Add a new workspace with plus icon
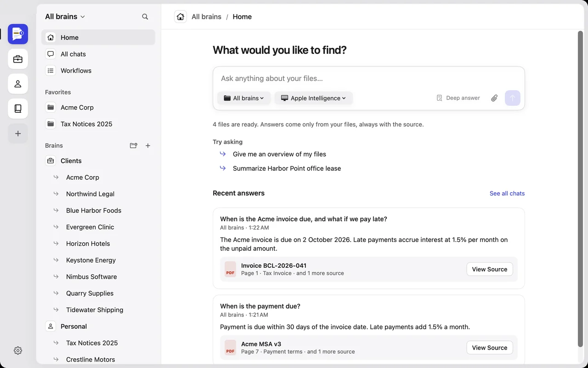The height and width of the screenshot is (368, 588). 18,133
